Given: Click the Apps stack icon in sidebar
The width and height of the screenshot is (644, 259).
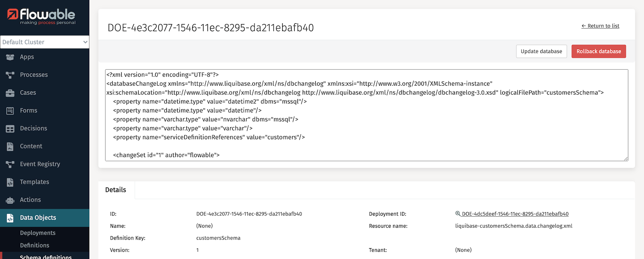Looking at the screenshot, I should 10,57.
